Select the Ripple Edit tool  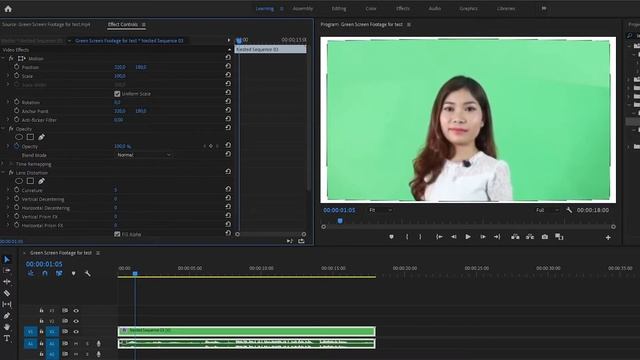(x=7, y=282)
